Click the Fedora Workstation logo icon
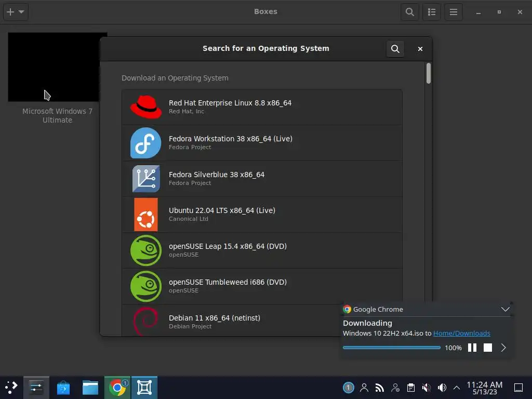The image size is (532, 399). coord(146,143)
